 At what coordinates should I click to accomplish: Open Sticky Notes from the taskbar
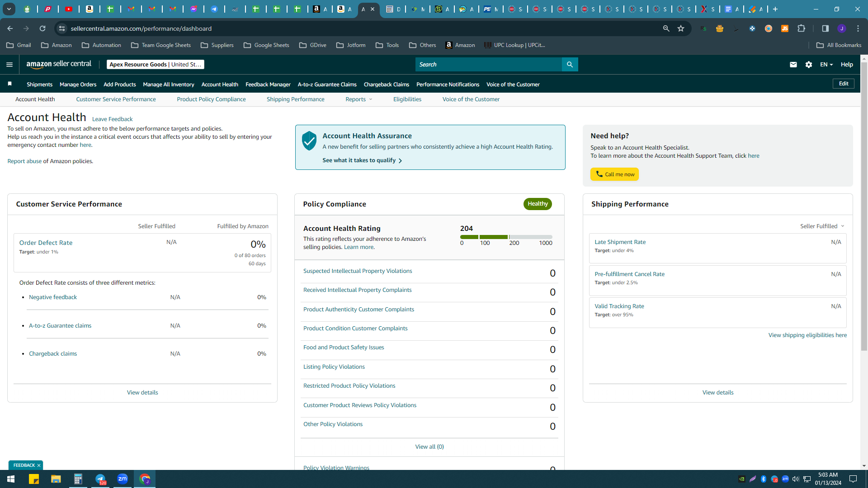pyautogui.click(x=34, y=479)
